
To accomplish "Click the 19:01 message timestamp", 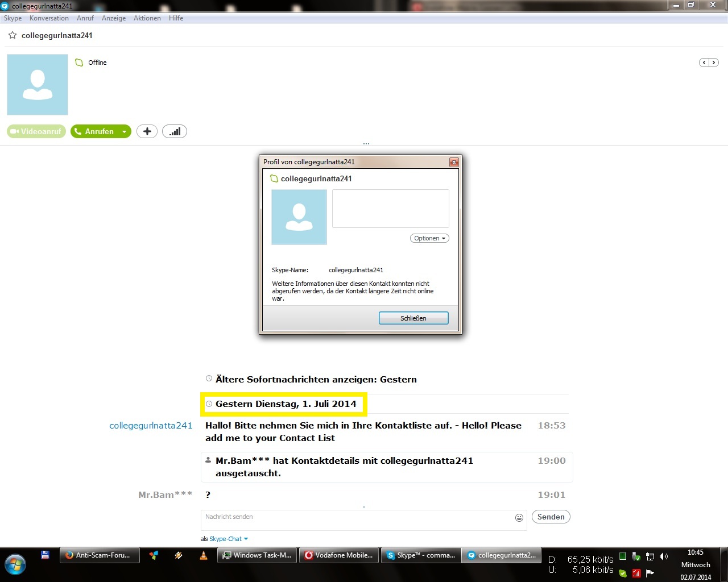I will [552, 495].
